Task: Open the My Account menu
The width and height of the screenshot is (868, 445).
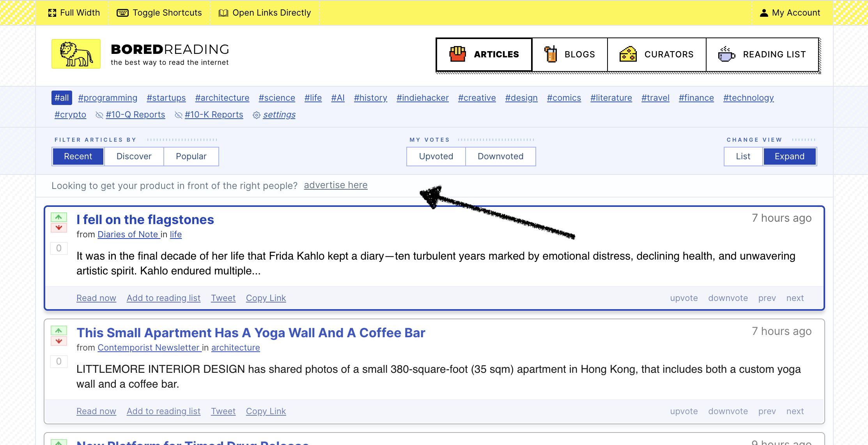Action: point(790,13)
